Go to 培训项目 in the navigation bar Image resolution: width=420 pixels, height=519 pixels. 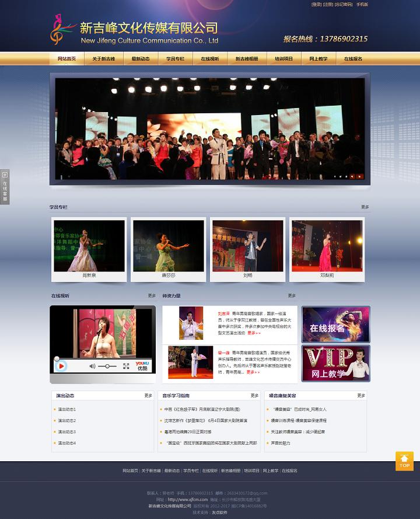[x=283, y=59]
